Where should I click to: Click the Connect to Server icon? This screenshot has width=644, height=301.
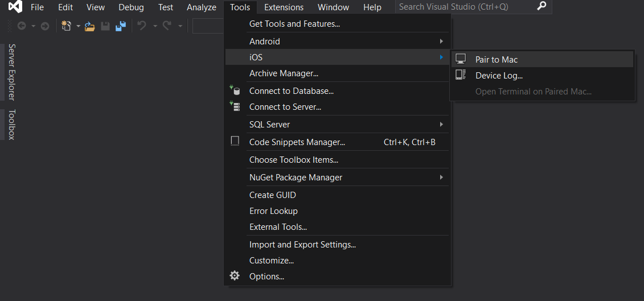click(x=235, y=106)
